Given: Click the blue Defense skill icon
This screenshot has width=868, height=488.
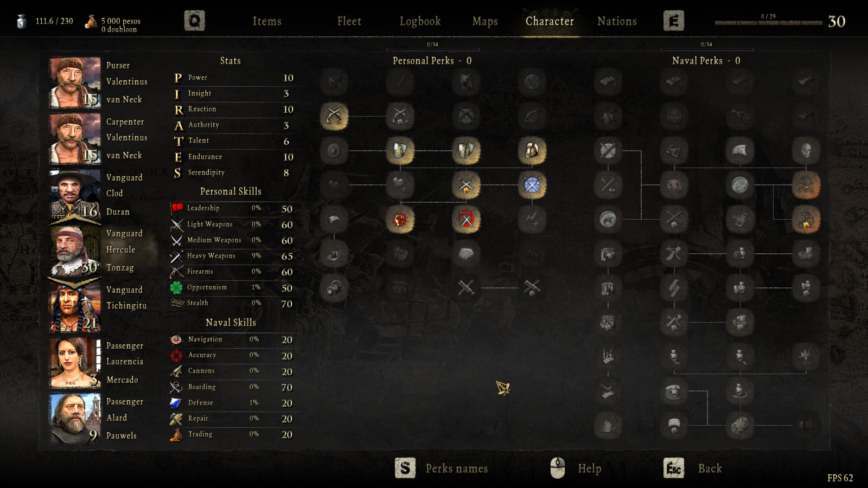Looking at the screenshot, I should point(176,403).
